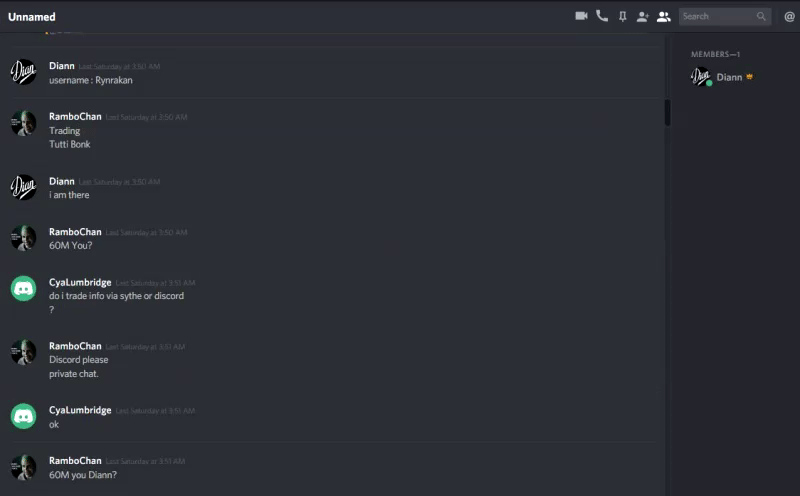Click the chat scrollbar thumb
Viewport: 800px width, 496px height.
coord(667,113)
